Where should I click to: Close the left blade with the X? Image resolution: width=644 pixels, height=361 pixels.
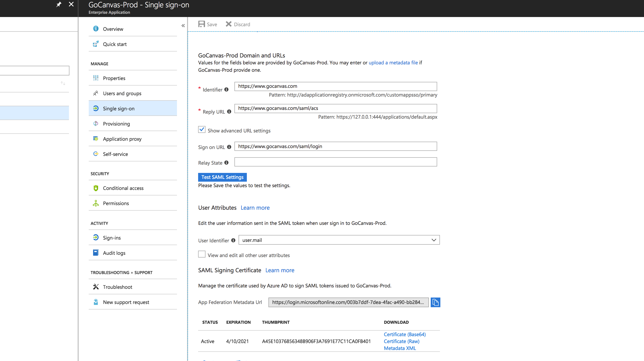coord(71,4)
